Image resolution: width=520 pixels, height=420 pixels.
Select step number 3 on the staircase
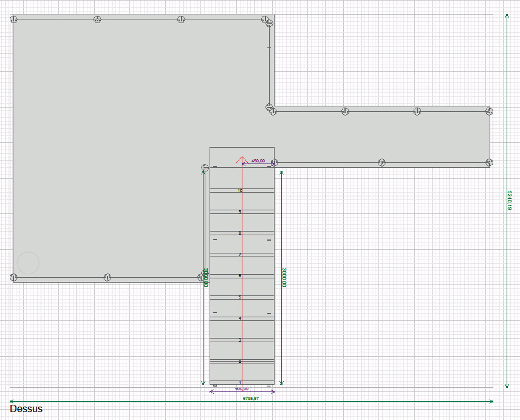[240, 340]
